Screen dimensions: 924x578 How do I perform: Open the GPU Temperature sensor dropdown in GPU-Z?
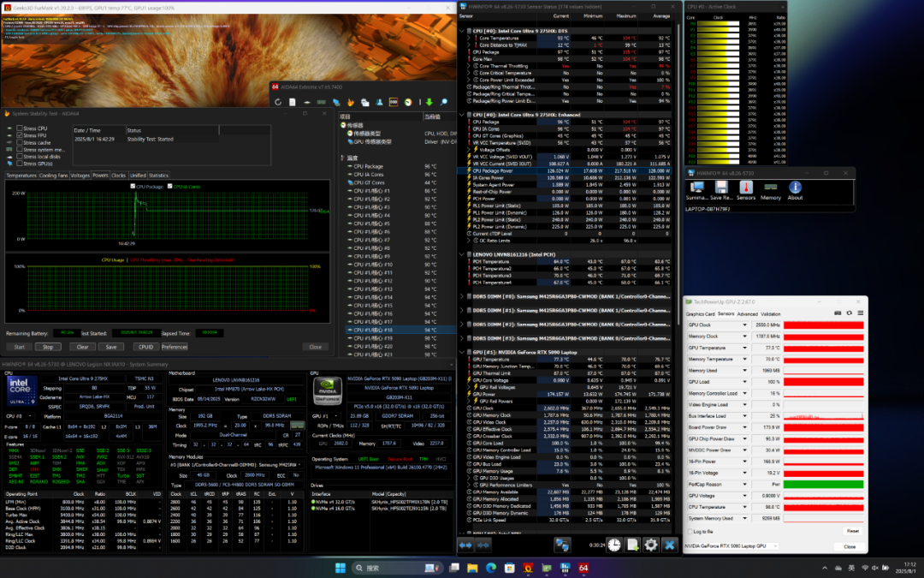pyautogui.click(x=744, y=348)
